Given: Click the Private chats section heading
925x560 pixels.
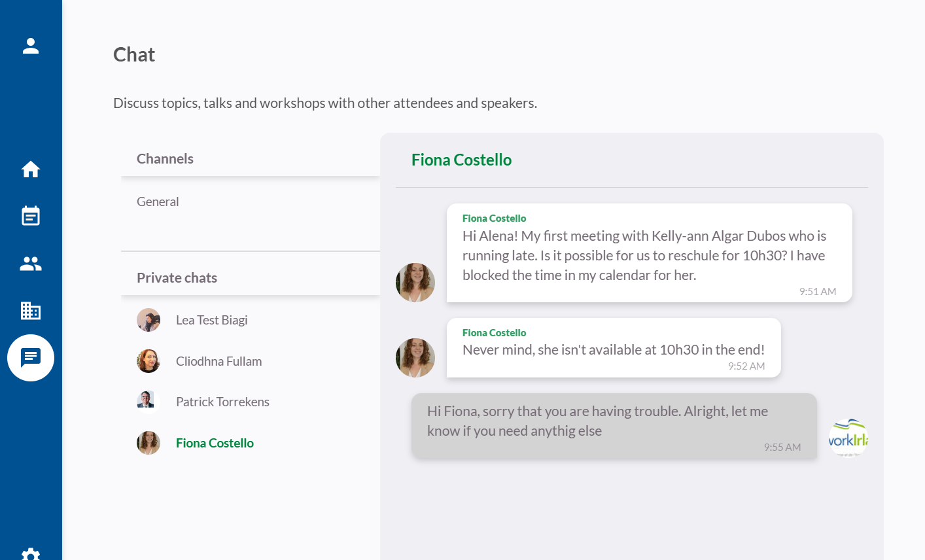Looking at the screenshot, I should pos(177,277).
